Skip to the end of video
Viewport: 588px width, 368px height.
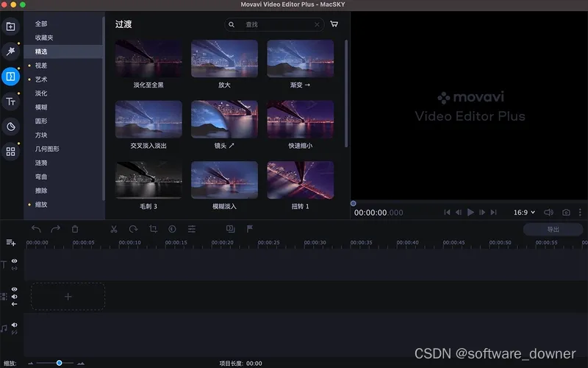[x=493, y=213]
